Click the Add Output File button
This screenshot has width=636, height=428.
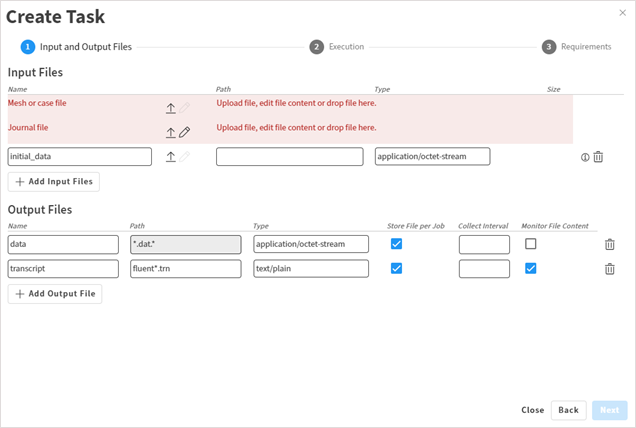[x=55, y=294]
